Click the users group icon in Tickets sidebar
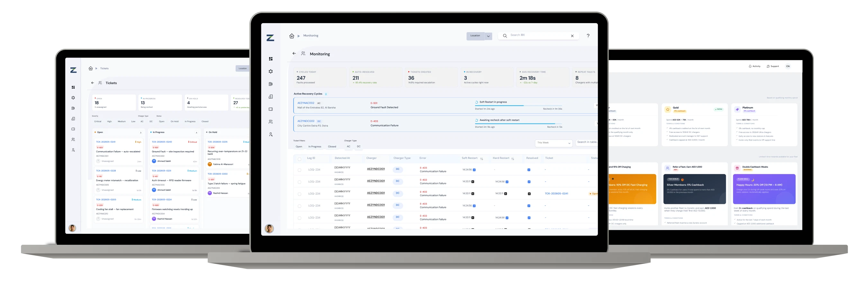 [73, 140]
